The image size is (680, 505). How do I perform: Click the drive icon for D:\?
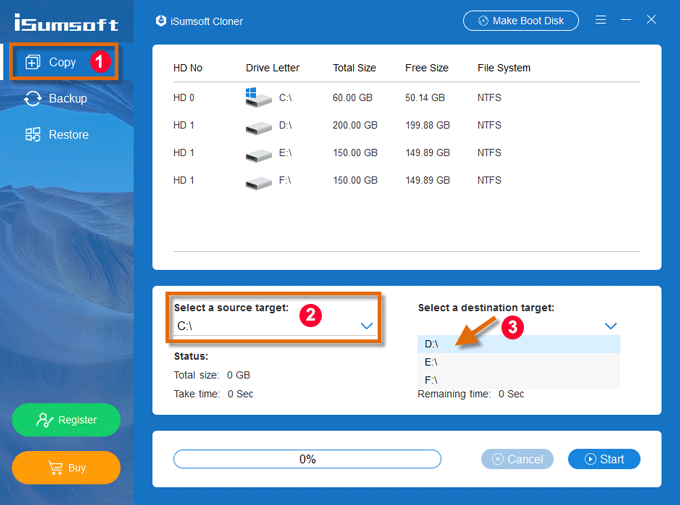[258, 128]
